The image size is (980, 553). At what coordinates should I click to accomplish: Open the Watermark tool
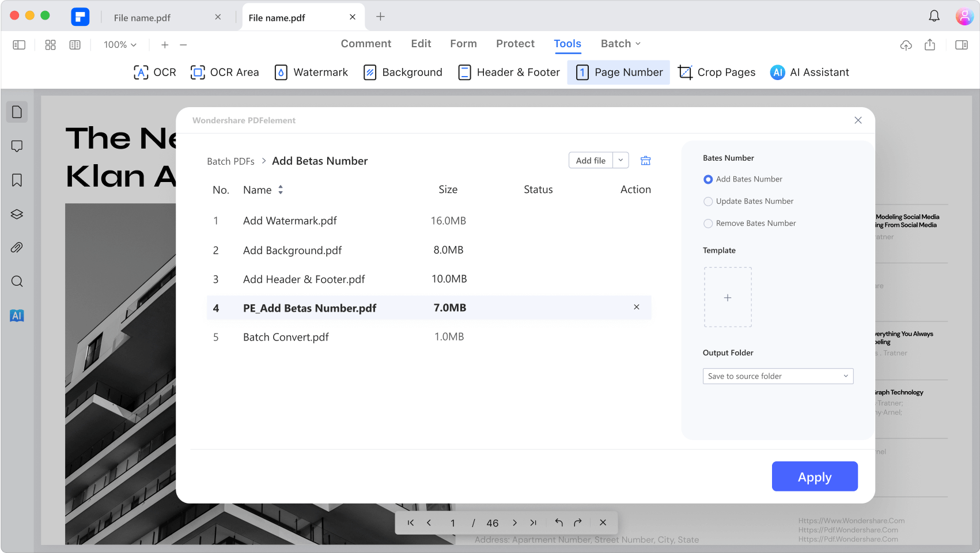[x=311, y=73]
